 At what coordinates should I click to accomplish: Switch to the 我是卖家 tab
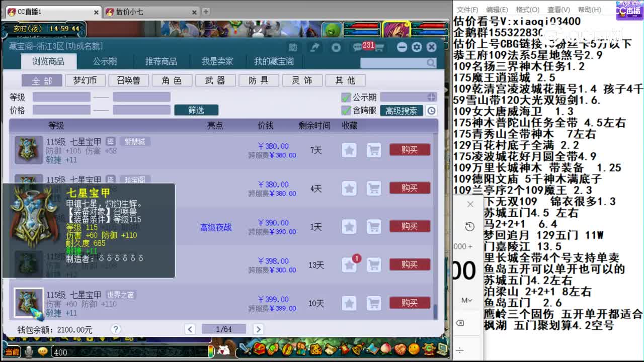(217, 61)
